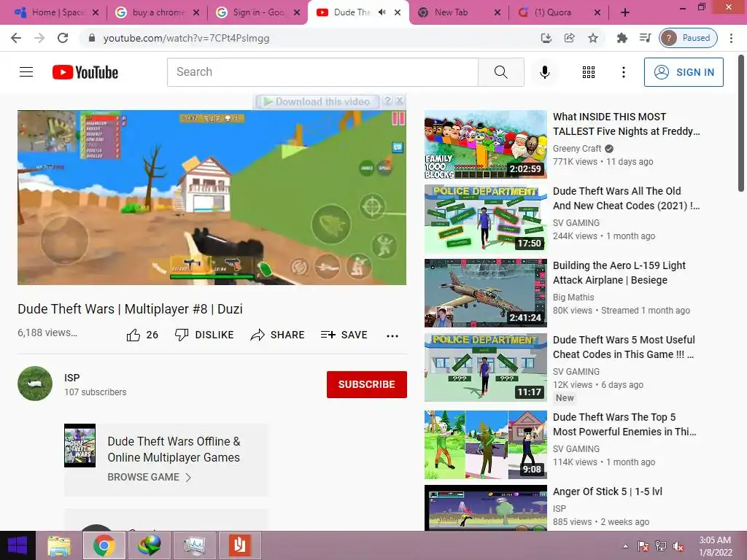Open File Explorer from taskbar
Viewport: 747px width, 560px height.
coord(59,545)
